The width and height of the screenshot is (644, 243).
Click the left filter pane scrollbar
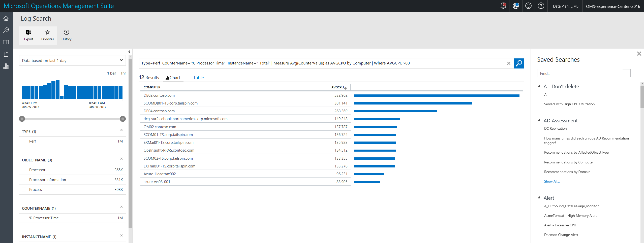click(x=130, y=144)
